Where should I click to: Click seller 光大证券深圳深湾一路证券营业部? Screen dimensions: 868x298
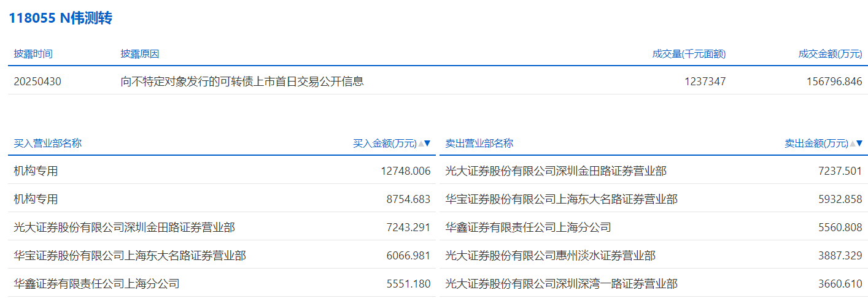click(561, 284)
